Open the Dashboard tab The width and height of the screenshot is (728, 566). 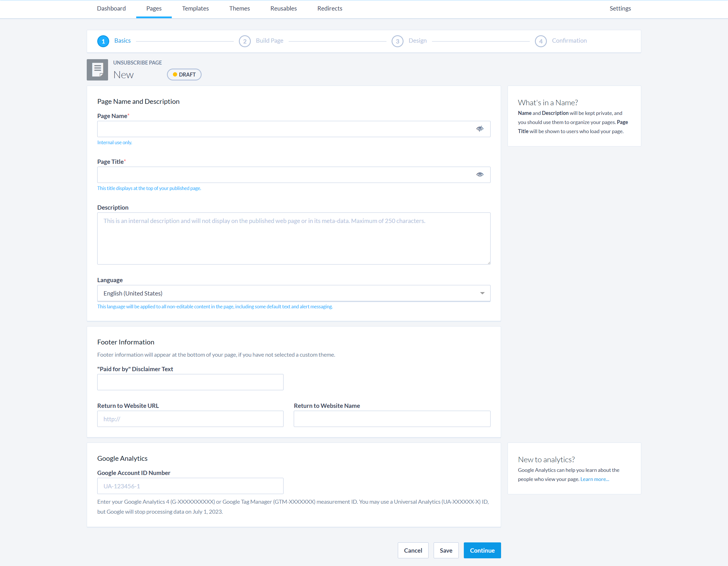pyautogui.click(x=111, y=8)
